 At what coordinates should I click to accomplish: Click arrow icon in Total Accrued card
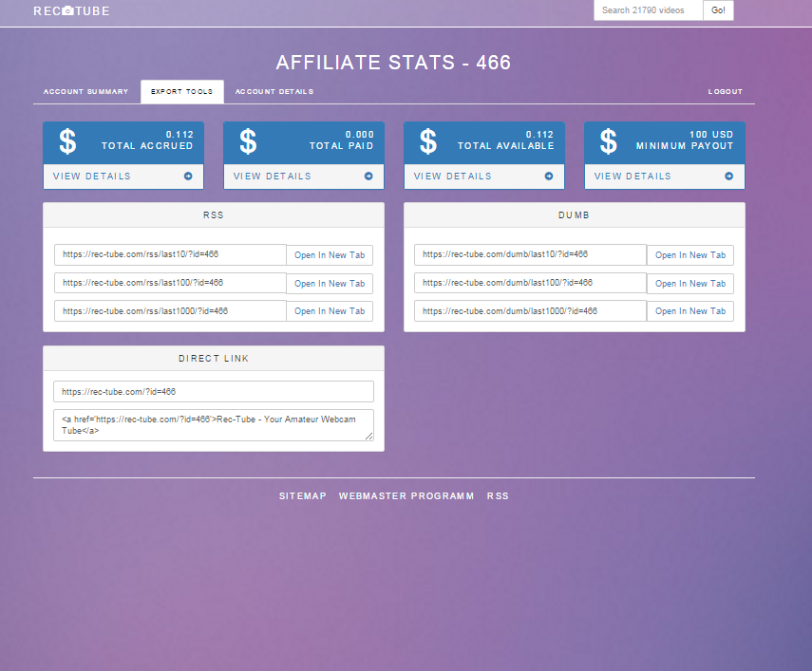click(x=188, y=177)
